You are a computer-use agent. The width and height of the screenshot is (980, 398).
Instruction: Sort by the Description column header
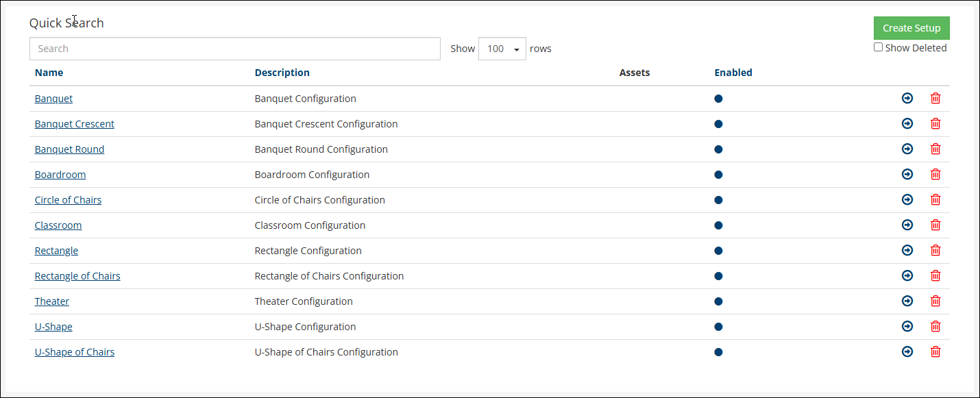[x=282, y=73]
